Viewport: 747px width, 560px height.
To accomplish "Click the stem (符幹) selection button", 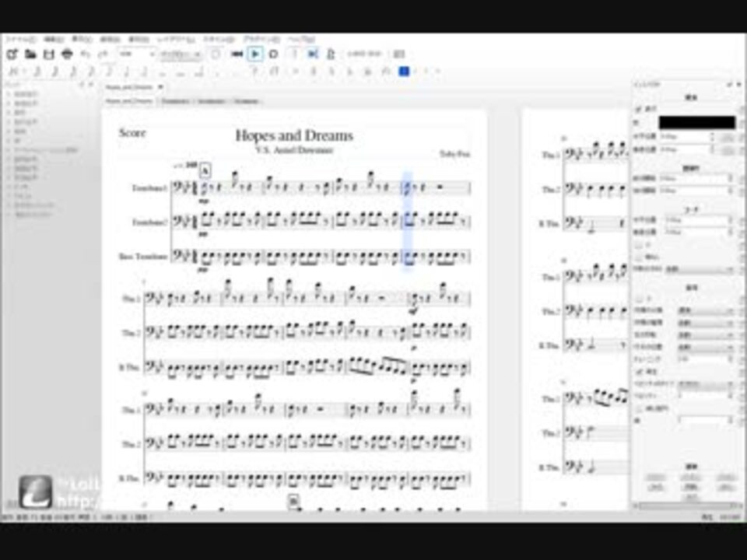I will tap(690, 488).
